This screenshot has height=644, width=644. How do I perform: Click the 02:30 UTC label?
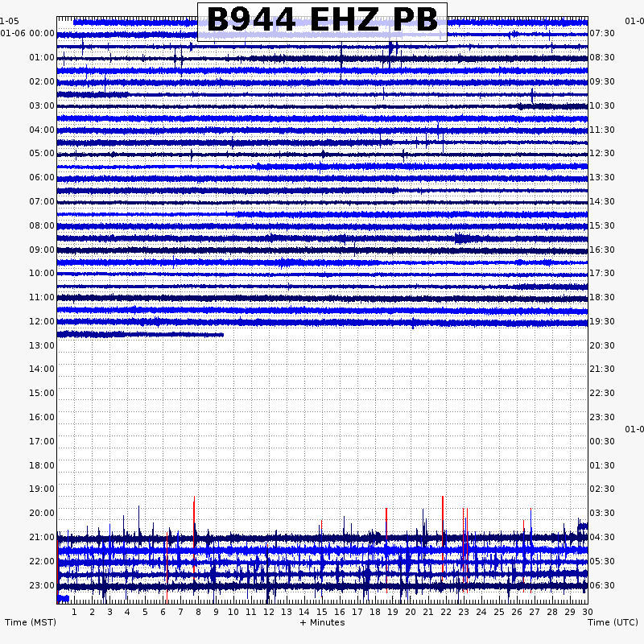click(x=602, y=489)
